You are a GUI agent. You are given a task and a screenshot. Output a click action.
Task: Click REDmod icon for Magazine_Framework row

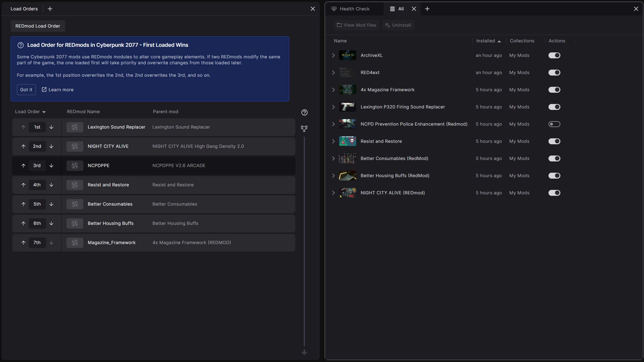coord(75,243)
